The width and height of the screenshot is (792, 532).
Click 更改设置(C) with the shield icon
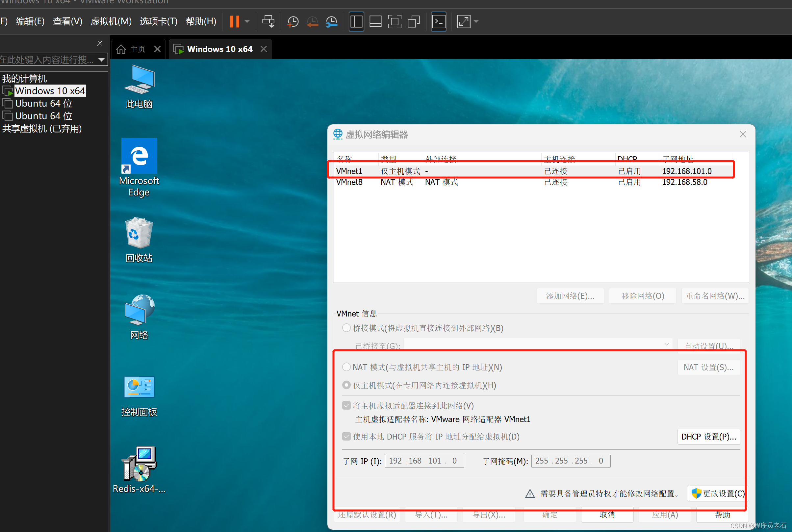tap(718, 493)
